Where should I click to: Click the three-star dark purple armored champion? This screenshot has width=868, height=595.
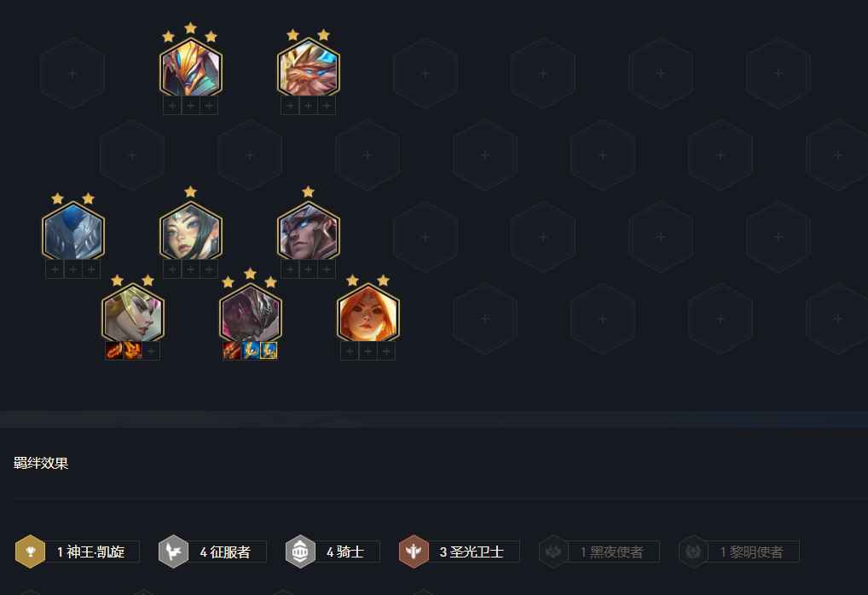point(250,313)
